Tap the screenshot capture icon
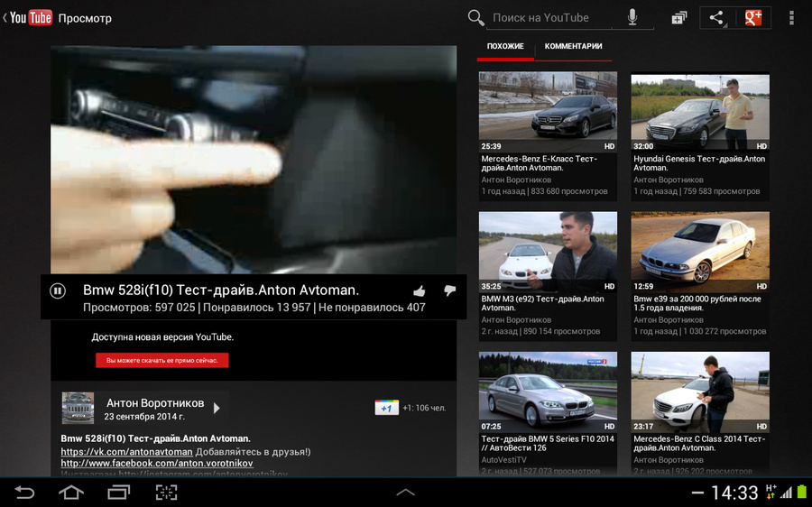The height and width of the screenshot is (507, 812). click(x=166, y=492)
